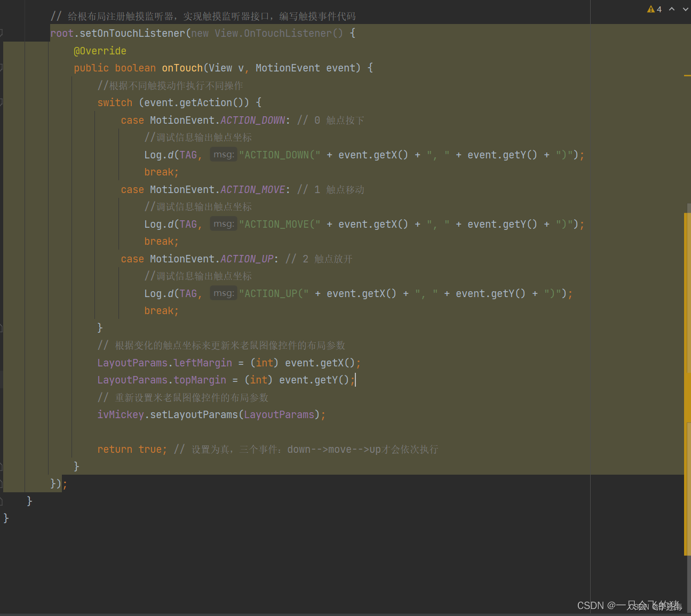Click the '// 0 触点按下' comment

(331, 121)
